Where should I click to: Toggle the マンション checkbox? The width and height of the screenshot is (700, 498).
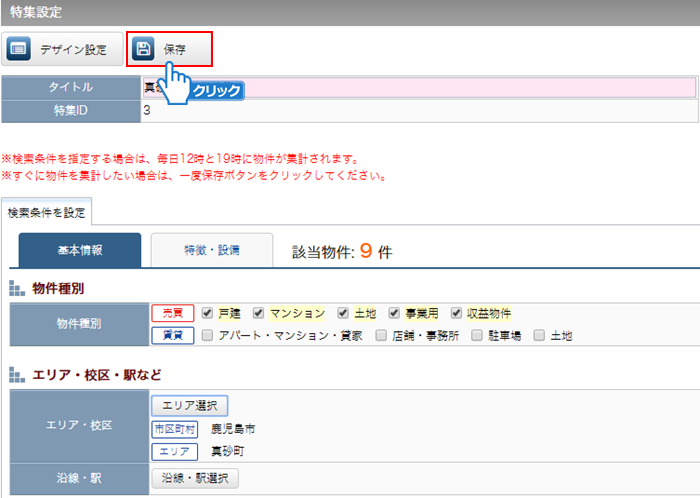point(258,312)
